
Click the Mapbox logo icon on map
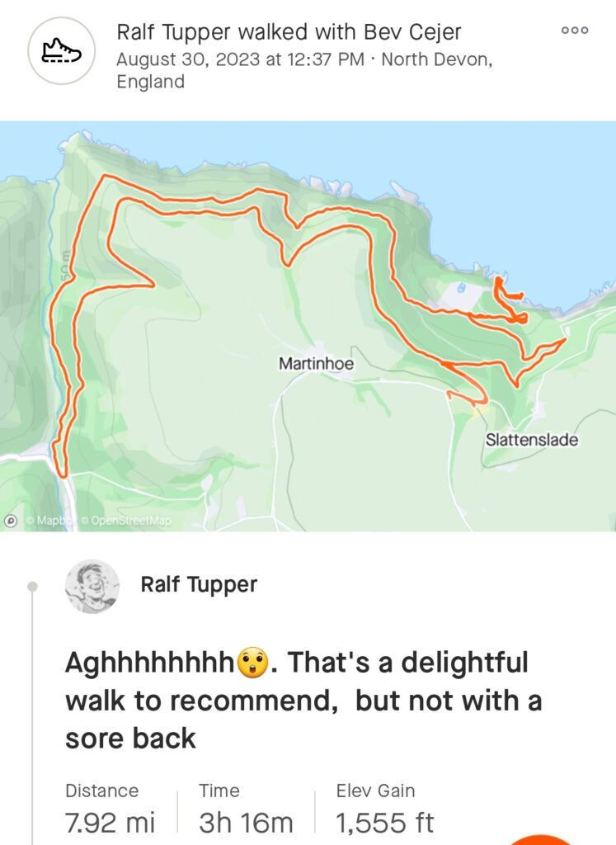click(11, 521)
